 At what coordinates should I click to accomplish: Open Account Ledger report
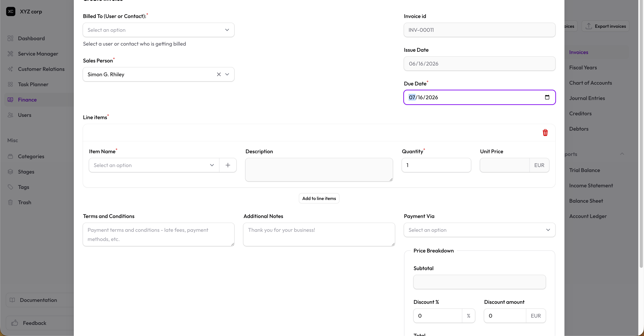tap(588, 216)
